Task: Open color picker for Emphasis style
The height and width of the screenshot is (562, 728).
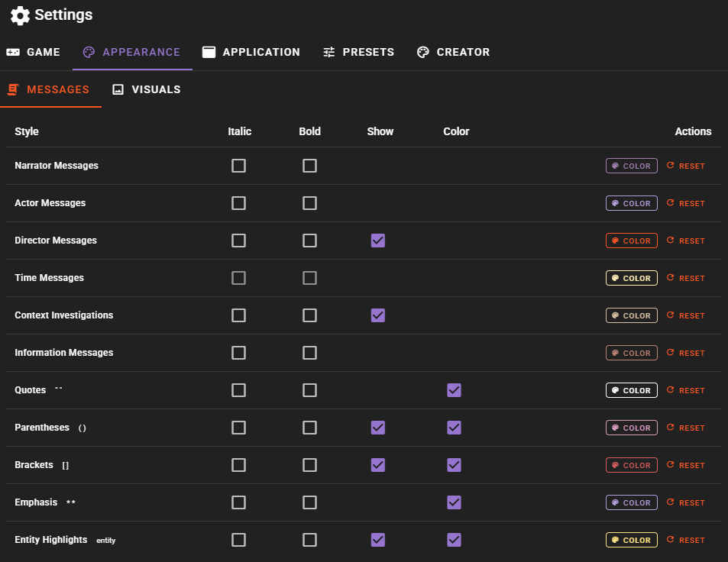Action: coord(632,502)
